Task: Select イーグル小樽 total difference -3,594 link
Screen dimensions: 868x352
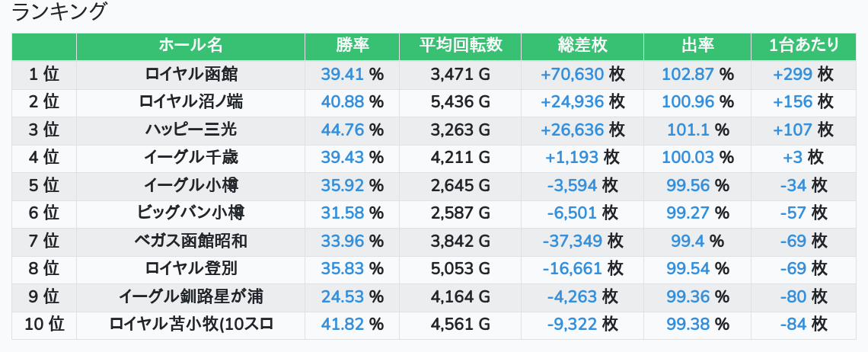Action: (574, 185)
